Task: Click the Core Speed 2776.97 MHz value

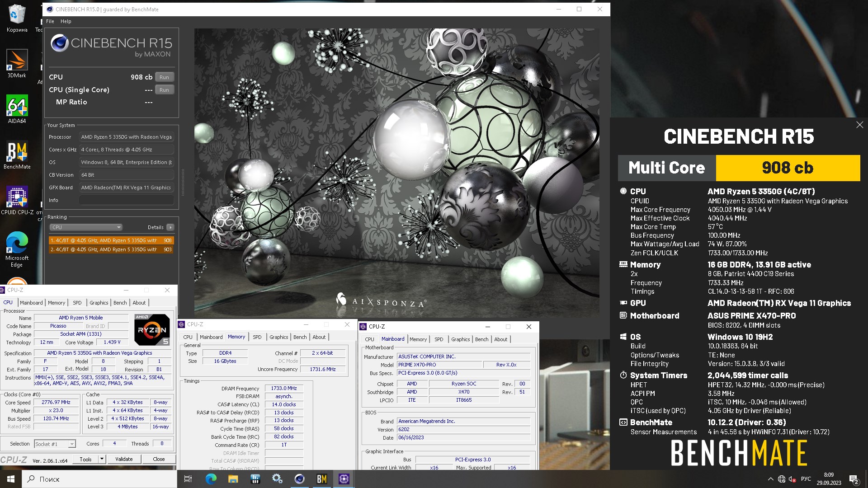Action: click(x=56, y=402)
